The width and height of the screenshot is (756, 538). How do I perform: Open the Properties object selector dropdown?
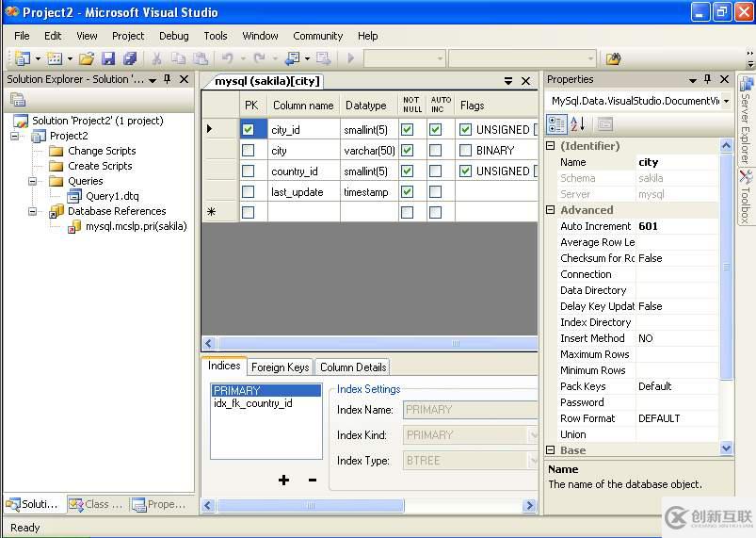(726, 101)
